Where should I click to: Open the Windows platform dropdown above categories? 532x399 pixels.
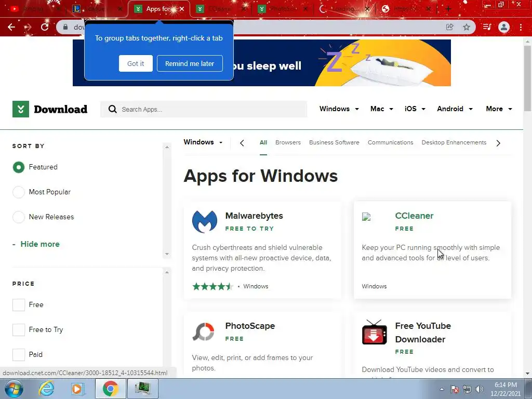pyautogui.click(x=203, y=142)
